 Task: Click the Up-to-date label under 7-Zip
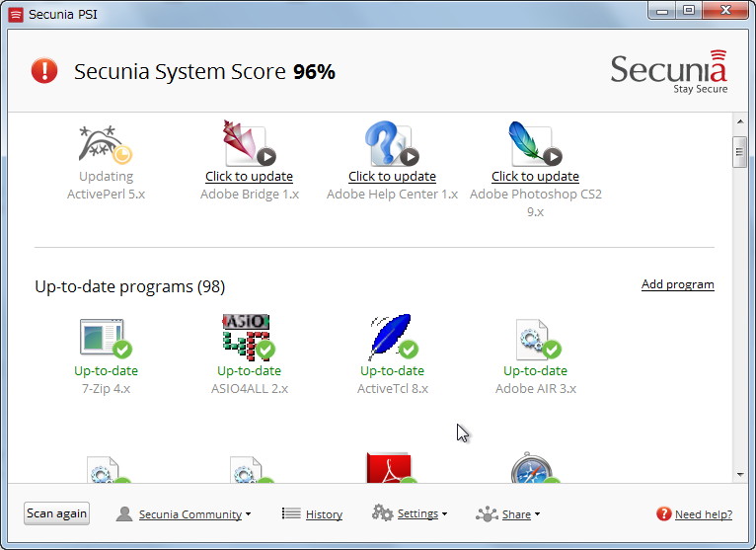pyautogui.click(x=106, y=370)
